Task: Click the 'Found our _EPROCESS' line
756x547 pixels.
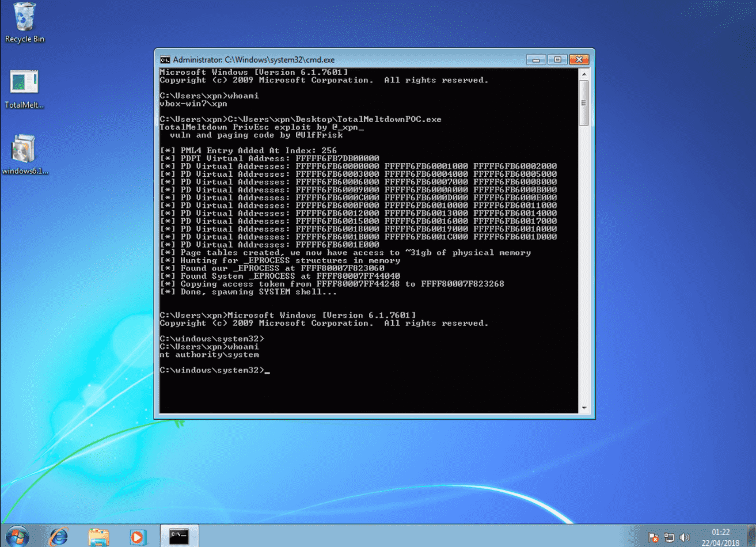Action: (x=272, y=268)
